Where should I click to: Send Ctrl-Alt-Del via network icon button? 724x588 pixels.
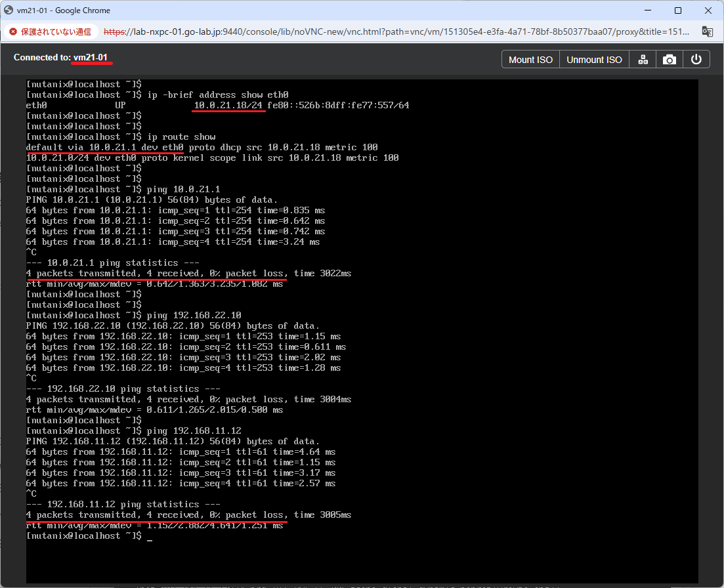643,60
